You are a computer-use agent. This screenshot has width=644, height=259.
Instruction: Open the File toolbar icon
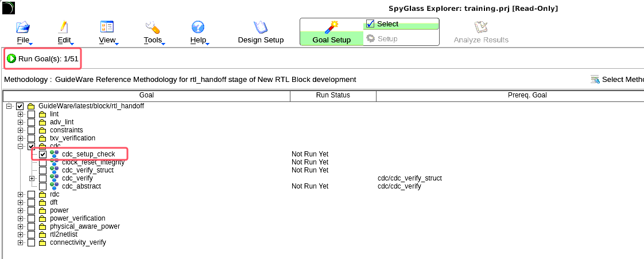[x=23, y=28]
